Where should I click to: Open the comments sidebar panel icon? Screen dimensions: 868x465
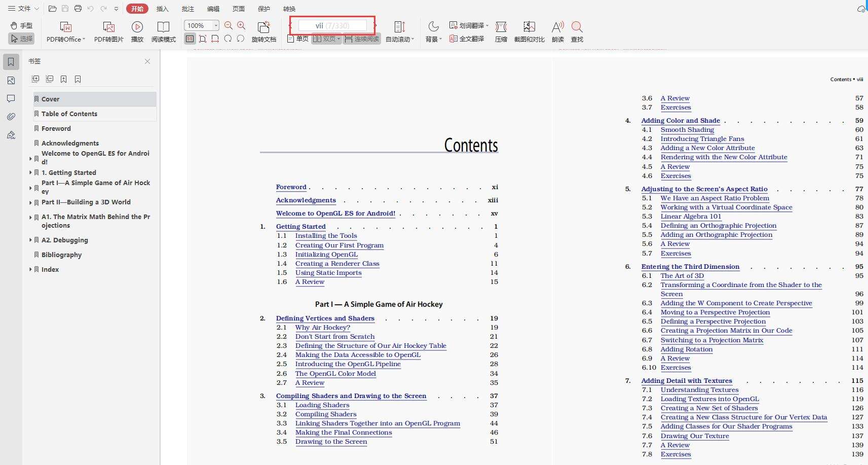click(11, 98)
